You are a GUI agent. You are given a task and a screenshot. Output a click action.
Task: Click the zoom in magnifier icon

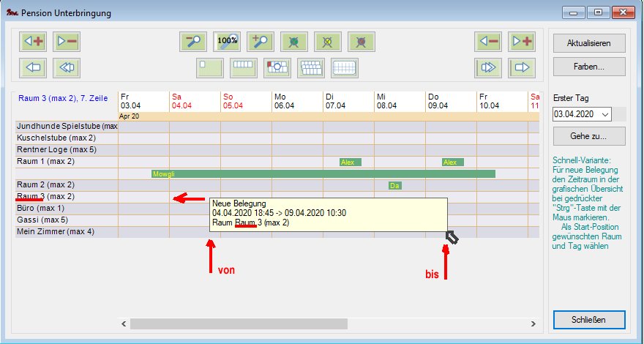click(x=261, y=41)
